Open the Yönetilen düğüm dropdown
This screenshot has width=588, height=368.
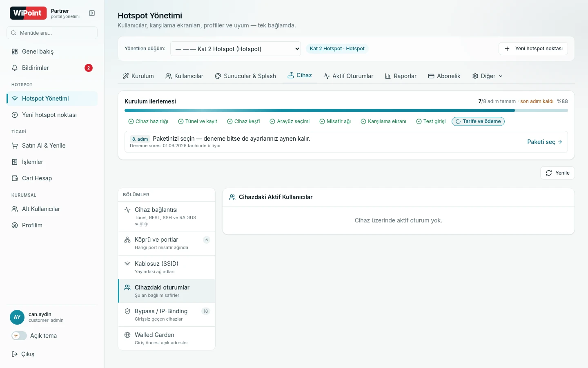tap(236, 49)
